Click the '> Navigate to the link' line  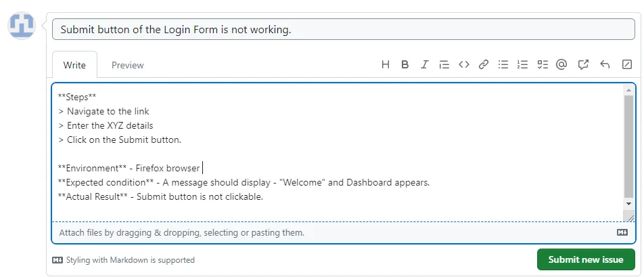pos(103,111)
